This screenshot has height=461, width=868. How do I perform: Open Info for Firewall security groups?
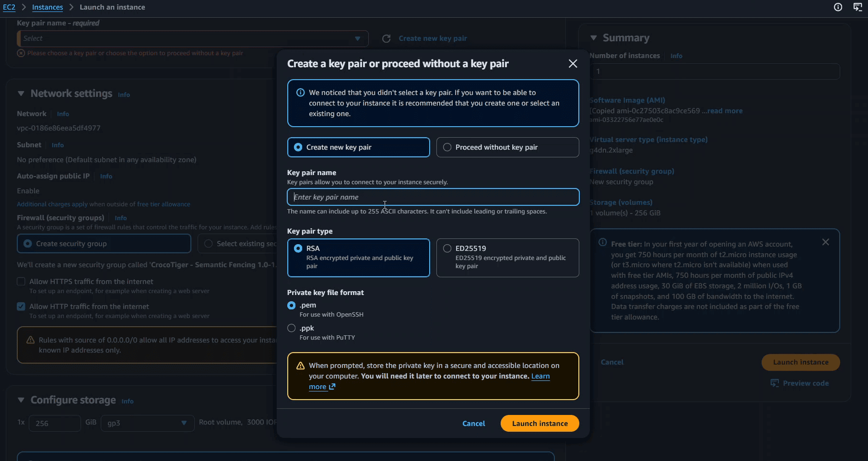coord(120,218)
